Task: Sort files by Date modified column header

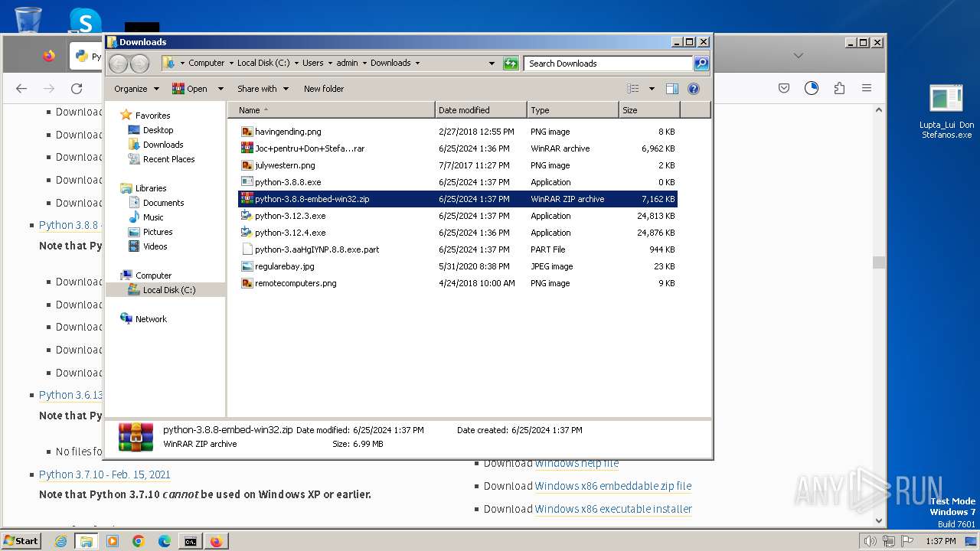Action: [481, 110]
